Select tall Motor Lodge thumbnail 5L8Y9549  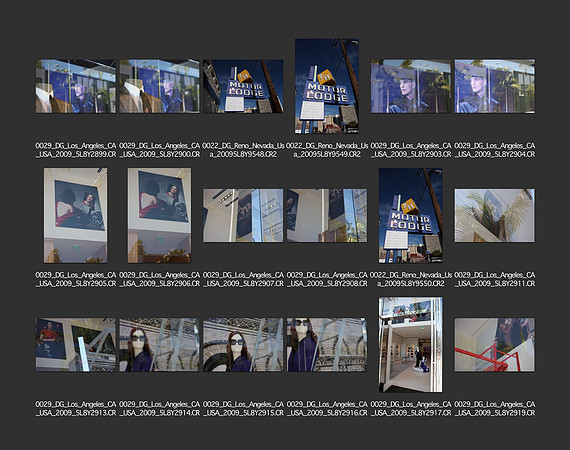tap(327, 86)
